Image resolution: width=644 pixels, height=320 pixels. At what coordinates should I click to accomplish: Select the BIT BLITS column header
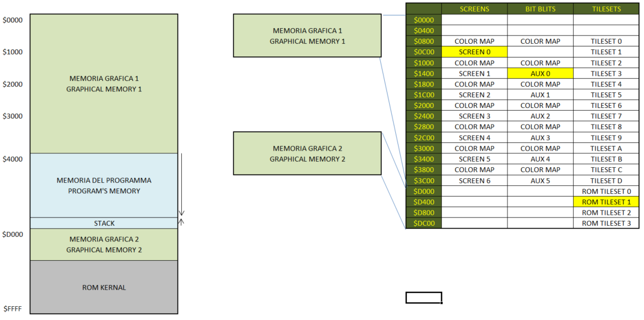pos(540,9)
